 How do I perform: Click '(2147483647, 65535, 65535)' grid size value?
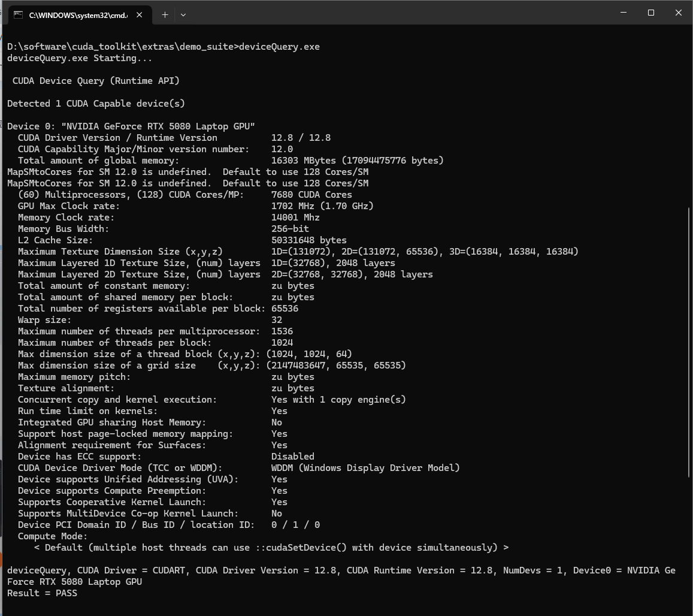[336, 366]
